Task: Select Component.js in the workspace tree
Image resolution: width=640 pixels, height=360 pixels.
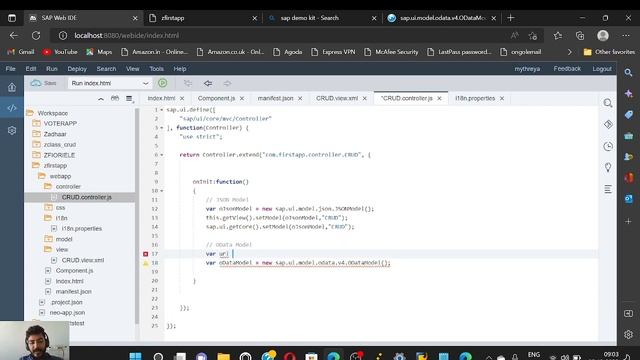Action: click(x=74, y=271)
